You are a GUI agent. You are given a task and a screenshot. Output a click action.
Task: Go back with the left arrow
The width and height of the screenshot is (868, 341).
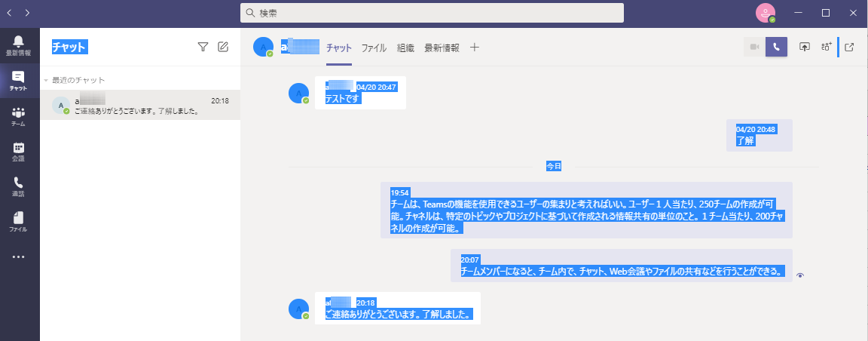pos(9,12)
